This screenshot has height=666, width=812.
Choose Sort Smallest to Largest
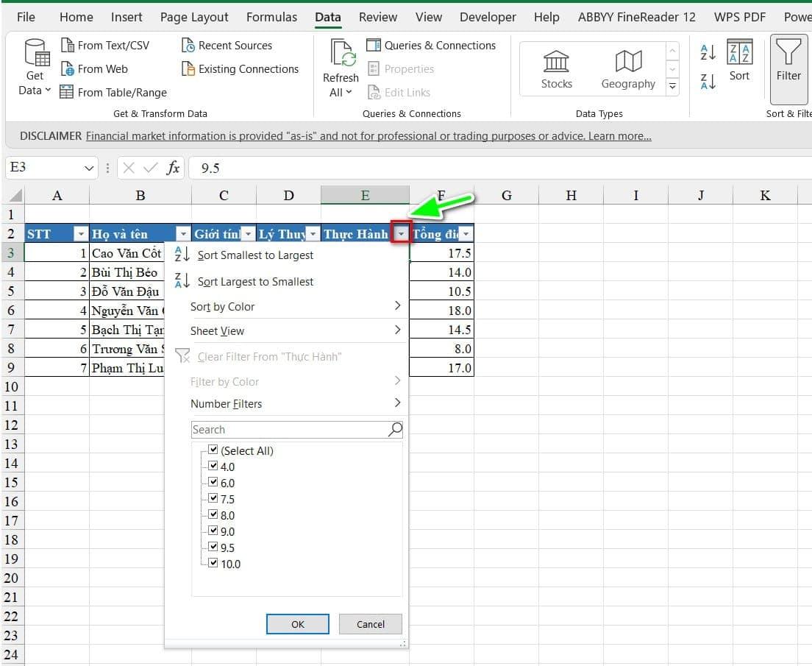click(255, 255)
